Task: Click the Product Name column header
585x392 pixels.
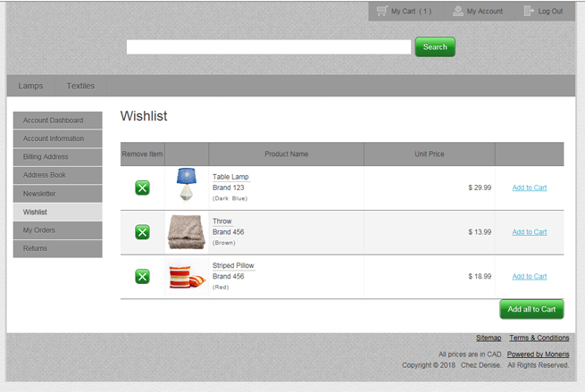Action: [x=287, y=154]
